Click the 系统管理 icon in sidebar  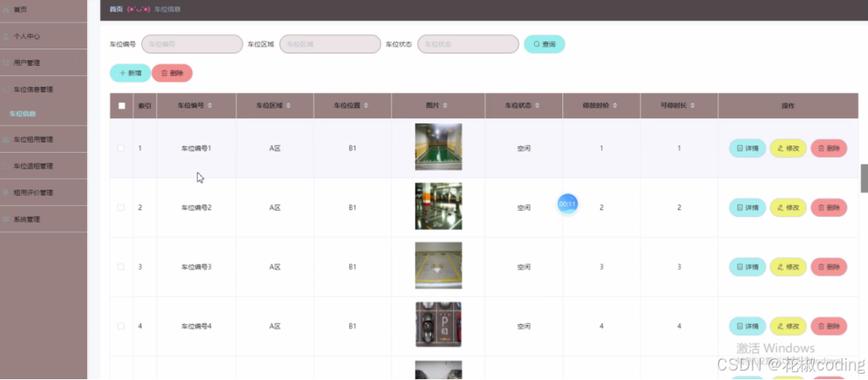[x=6, y=219]
